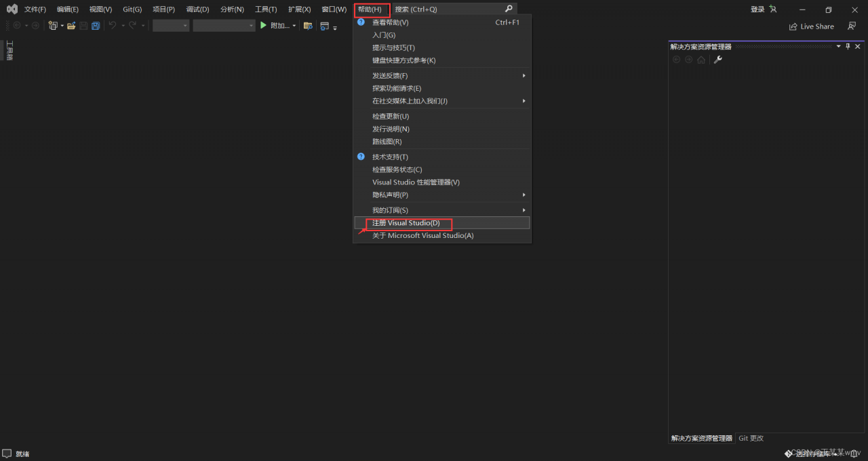Viewport: 868px width, 461px height.
Task: Click the Open File folder icon
Action: point(71,26)
